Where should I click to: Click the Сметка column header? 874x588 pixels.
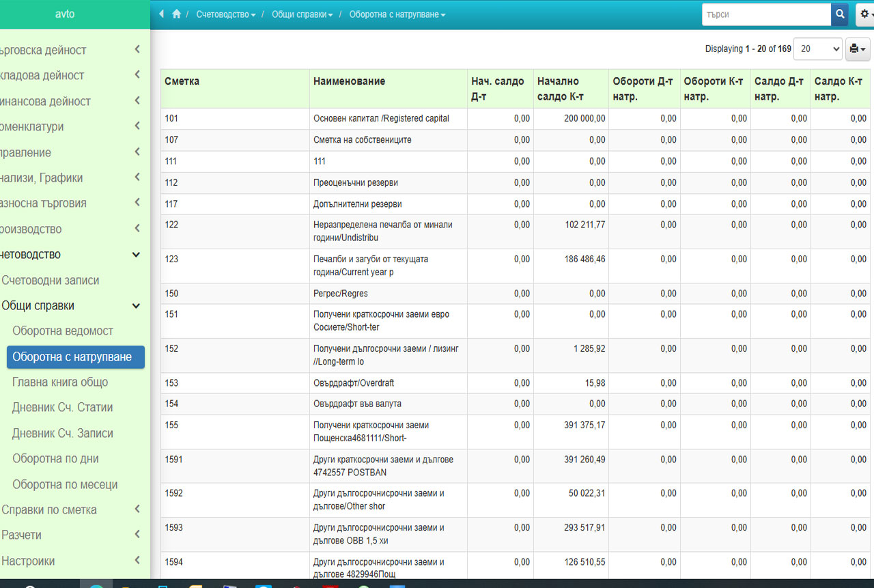(235, 89)
